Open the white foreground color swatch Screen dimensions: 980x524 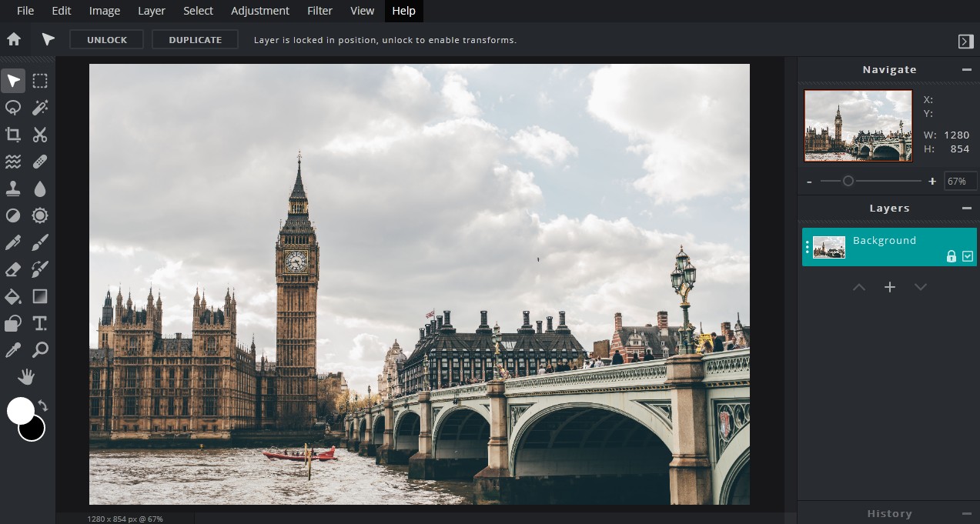(21, 410)
